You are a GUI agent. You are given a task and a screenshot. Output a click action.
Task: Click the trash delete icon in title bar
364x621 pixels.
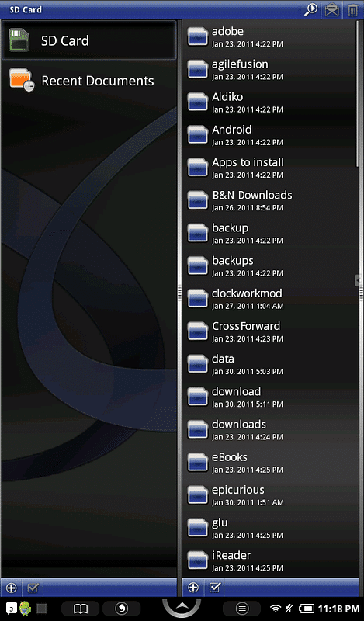tap(352, 10)
